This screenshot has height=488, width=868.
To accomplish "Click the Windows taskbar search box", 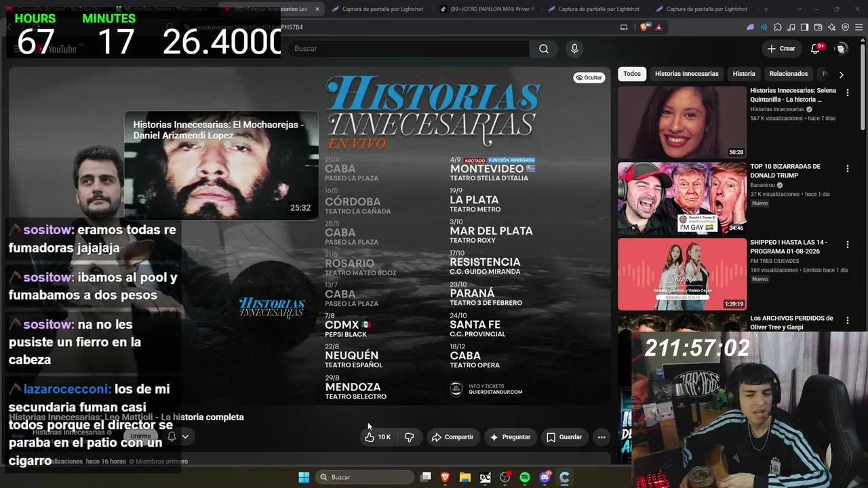I will pyautogui.click(x=365, y=477).
